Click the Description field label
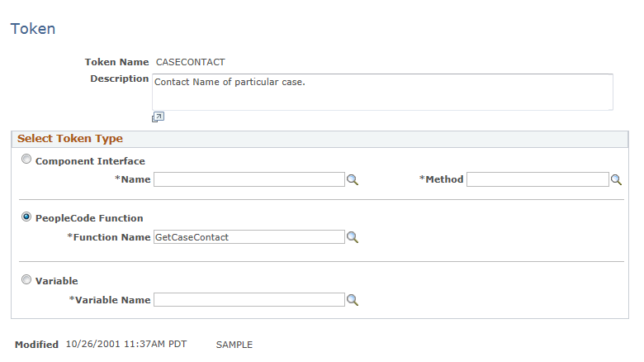 tap(120, 79)
